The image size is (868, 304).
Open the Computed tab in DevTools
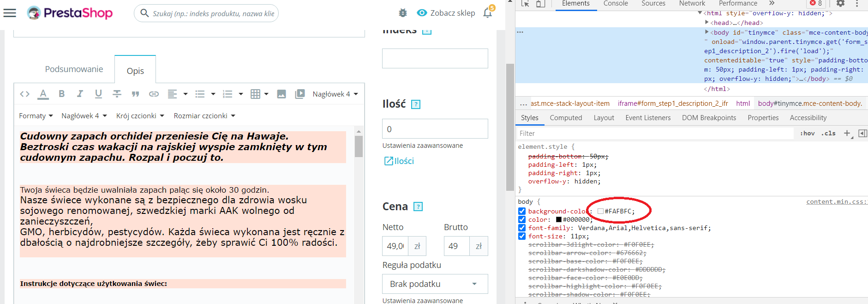point(566,118)
